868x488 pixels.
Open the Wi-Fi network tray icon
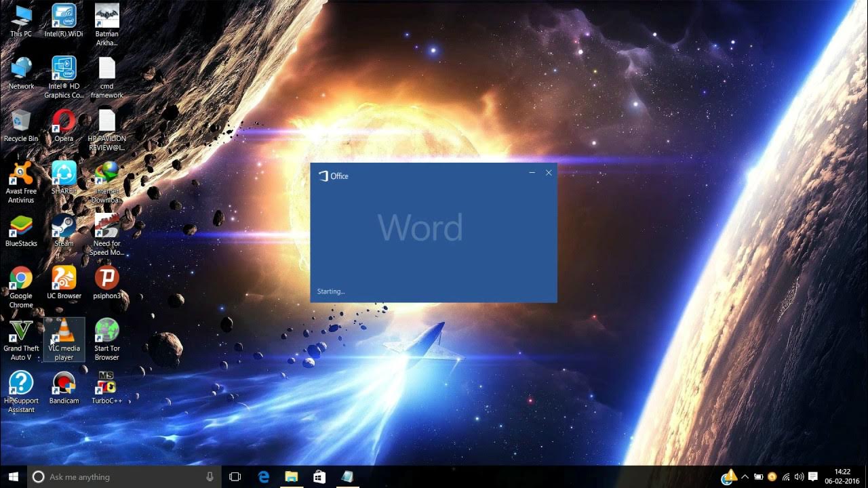tap(786, 477)
